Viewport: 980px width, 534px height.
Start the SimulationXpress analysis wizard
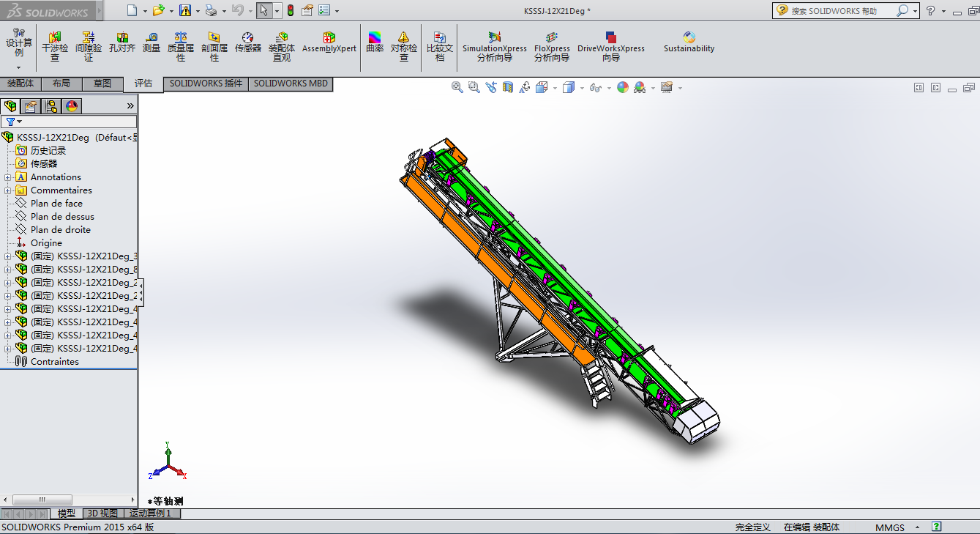pyautogui.click(x=495, y=46)
